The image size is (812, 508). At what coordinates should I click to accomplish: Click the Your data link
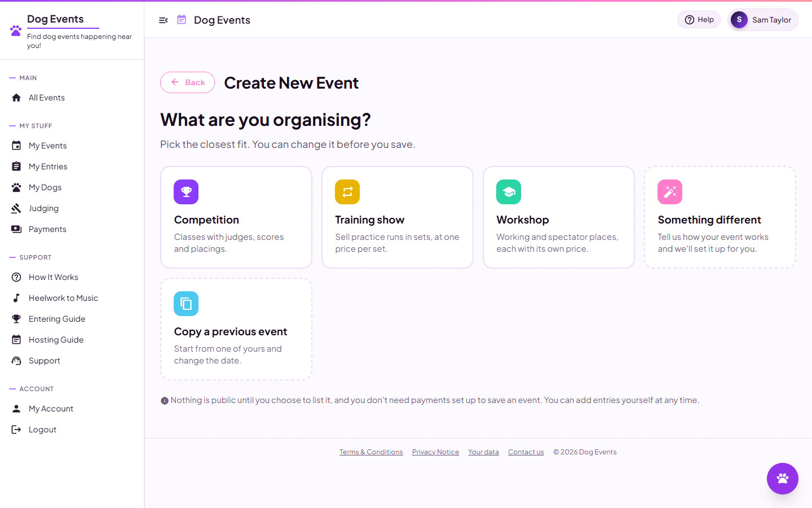[483, 452]
